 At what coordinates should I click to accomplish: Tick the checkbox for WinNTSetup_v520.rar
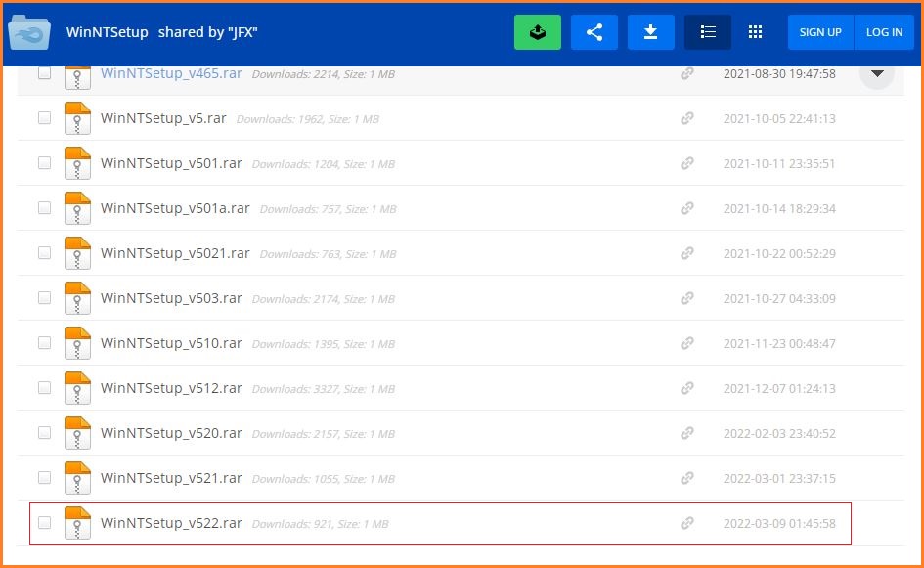pos(44,432)
